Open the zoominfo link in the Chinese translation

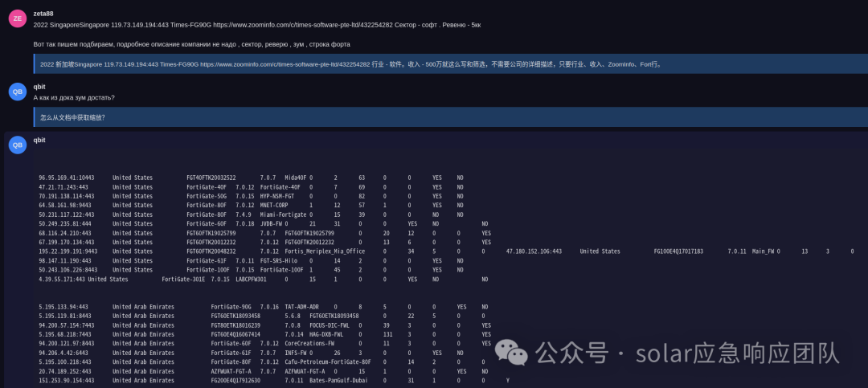tap(285, 64)
